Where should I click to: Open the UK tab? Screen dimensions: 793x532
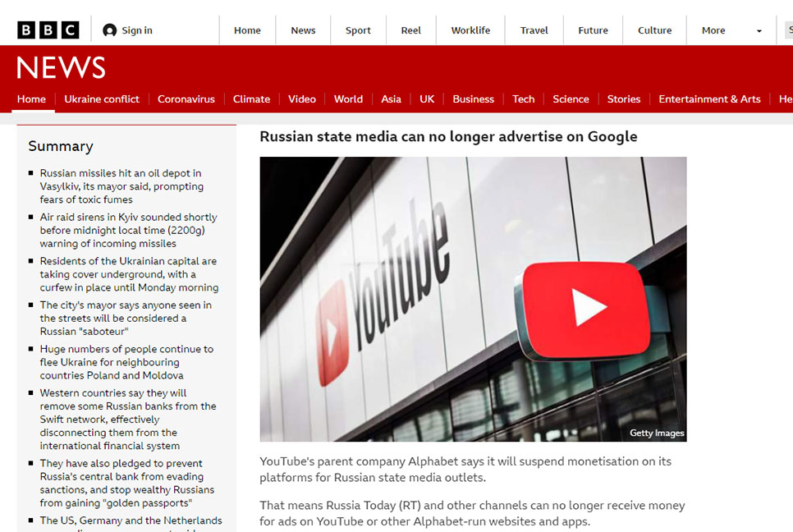click(427, 99)
